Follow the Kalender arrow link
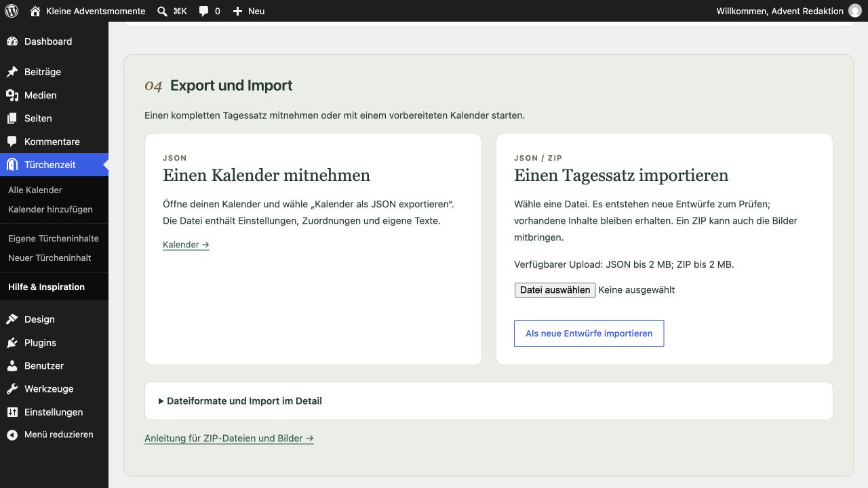The height and width of the screenshot is (488, 868). click(186, 245)
